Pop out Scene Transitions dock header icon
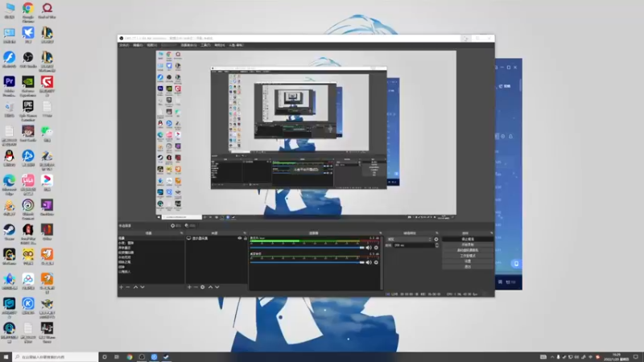 point(437,233)
